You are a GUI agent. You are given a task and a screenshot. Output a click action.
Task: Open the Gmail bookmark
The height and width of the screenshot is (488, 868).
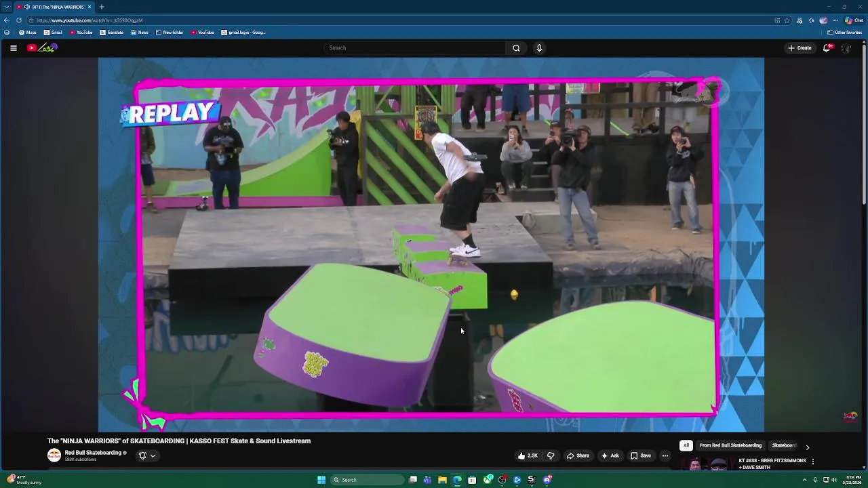[53, 33]
